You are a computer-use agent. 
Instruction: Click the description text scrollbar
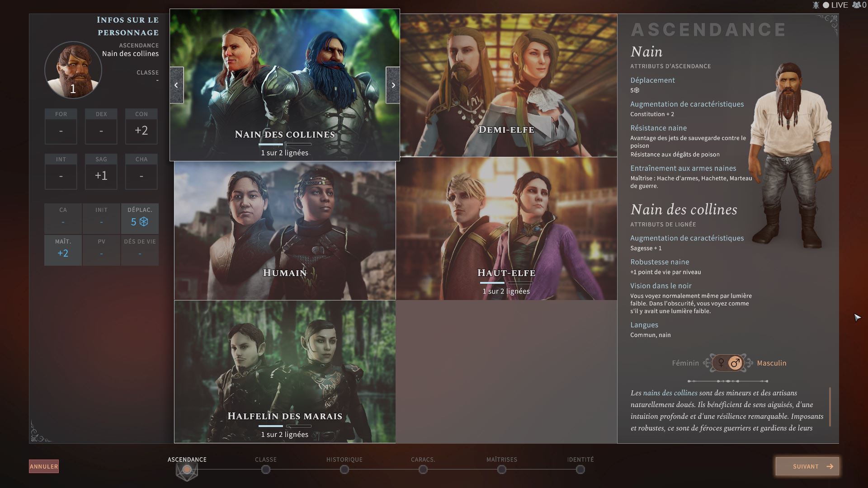[830, 406]
